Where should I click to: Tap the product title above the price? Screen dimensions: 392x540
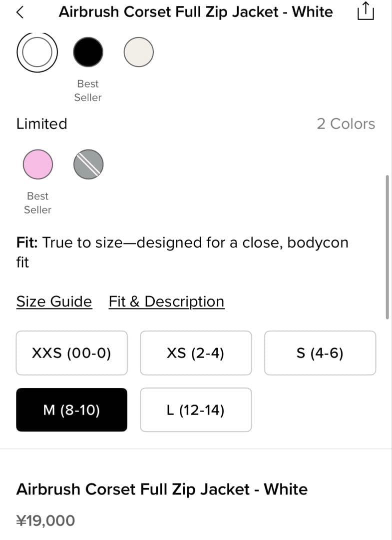point(162,488)
